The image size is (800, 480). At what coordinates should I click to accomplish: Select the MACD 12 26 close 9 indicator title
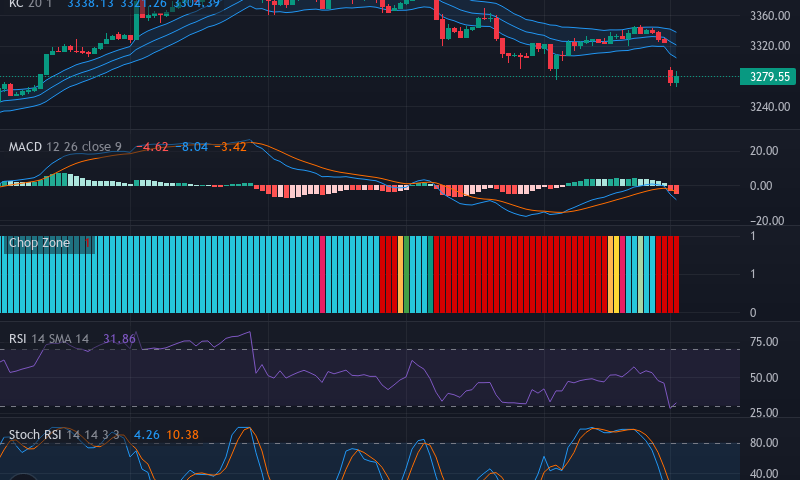(65, 147)
